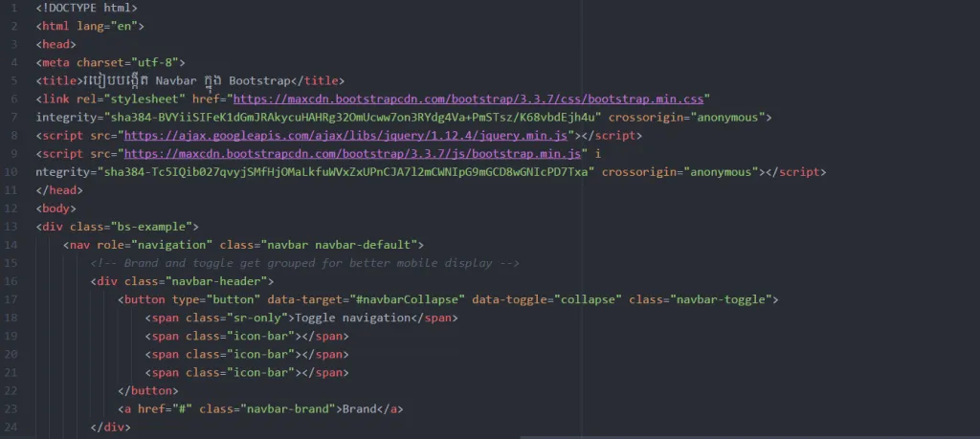
Task: Click "icon-bar" on line 21
Action: coord(260,373)
